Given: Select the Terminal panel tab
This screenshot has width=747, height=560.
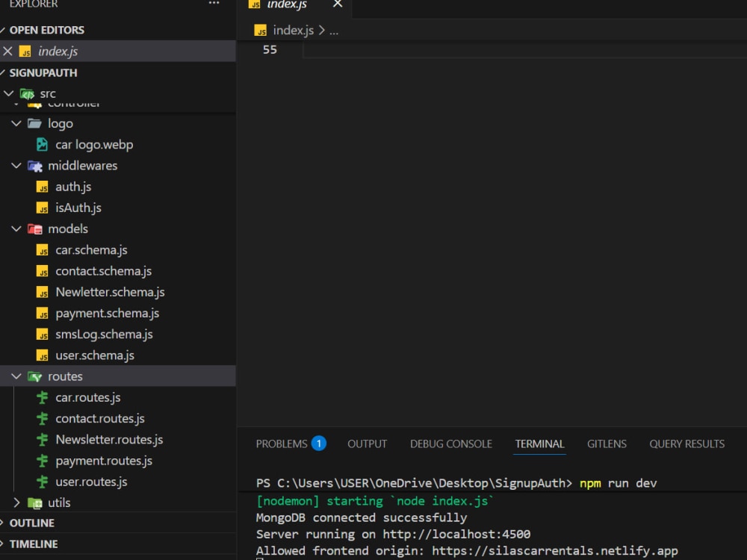Looking at the screenshot, I should pos(539,444).
